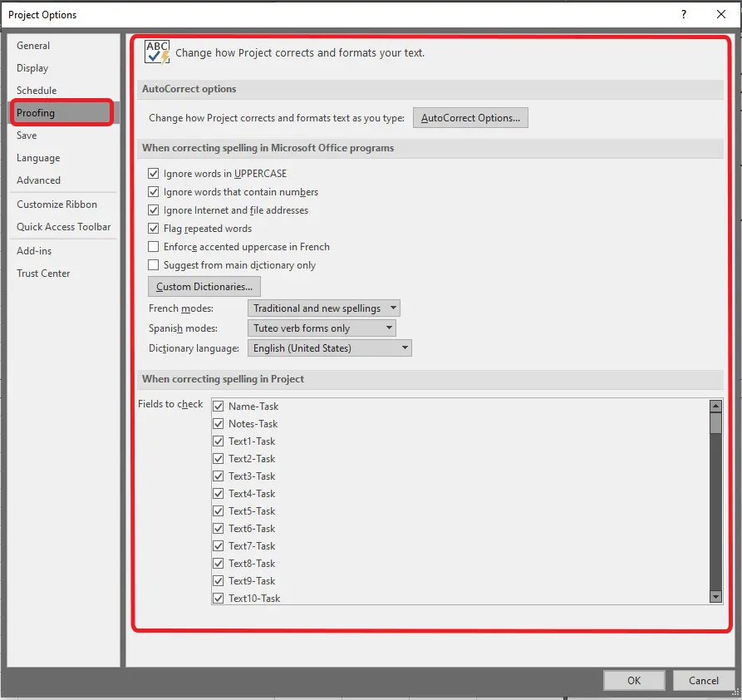
Task: Open the French modes dropdown
Action: pos(324,308)
